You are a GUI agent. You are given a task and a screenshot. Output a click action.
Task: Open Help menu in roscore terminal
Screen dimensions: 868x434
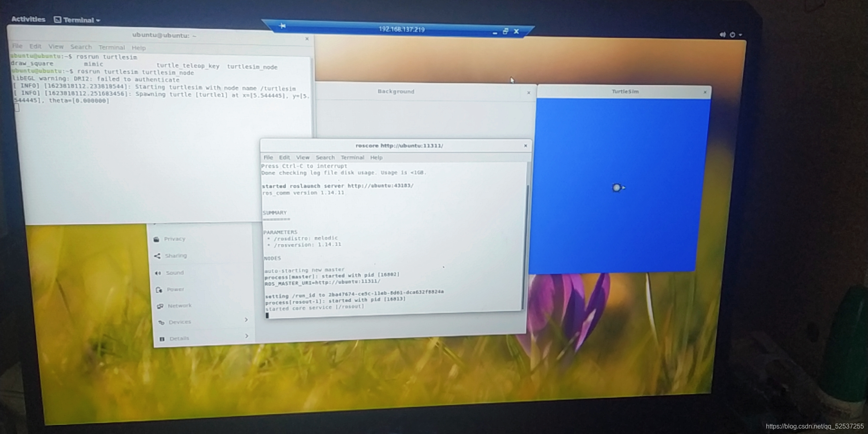tap(376, 158)
